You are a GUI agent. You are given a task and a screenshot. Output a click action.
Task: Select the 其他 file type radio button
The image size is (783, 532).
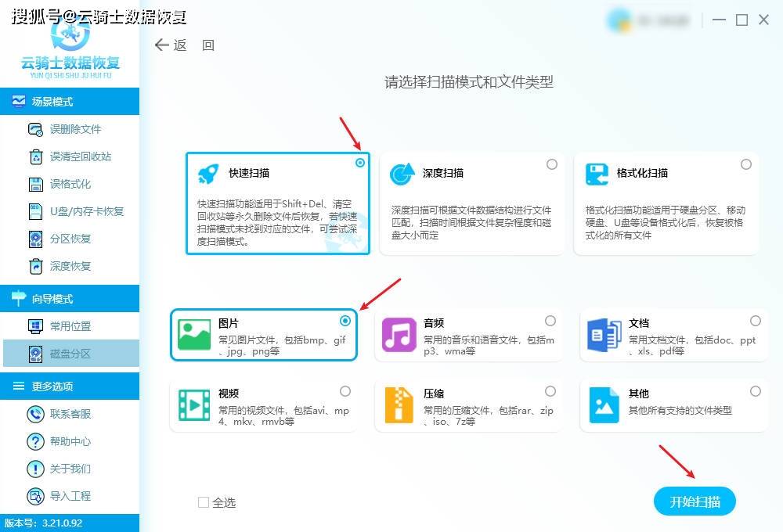(x=755, y=391)
